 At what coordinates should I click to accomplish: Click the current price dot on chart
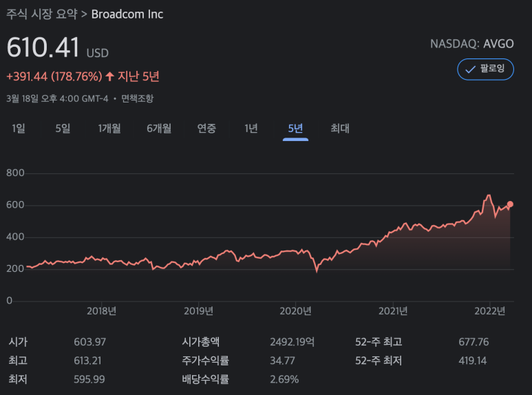coord(510,204)
